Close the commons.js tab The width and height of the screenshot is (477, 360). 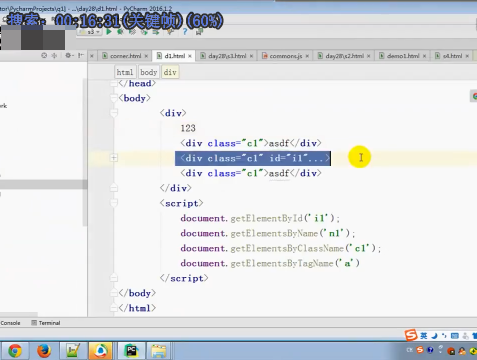pyautogui.click(x=307, y=56)
